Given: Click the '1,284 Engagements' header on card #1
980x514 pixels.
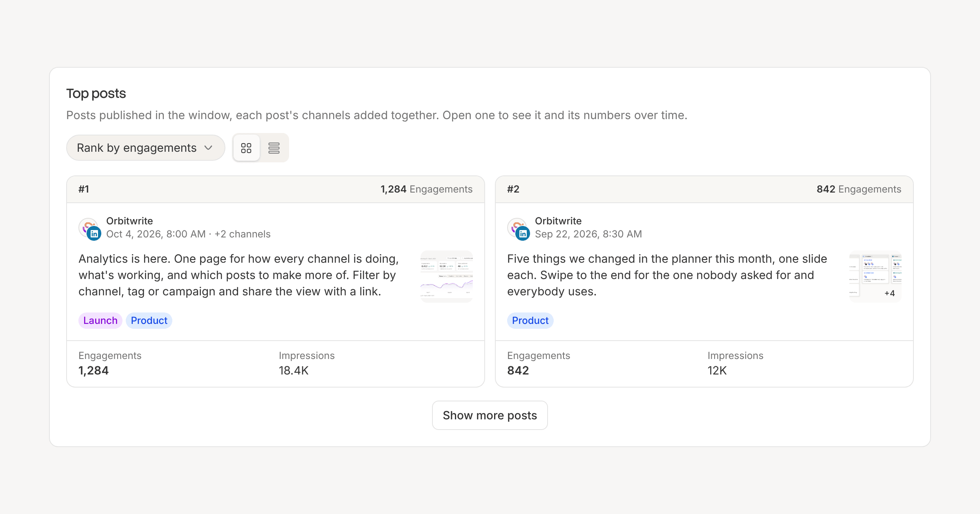Looking at the screenshot, I should coord(426,189).
